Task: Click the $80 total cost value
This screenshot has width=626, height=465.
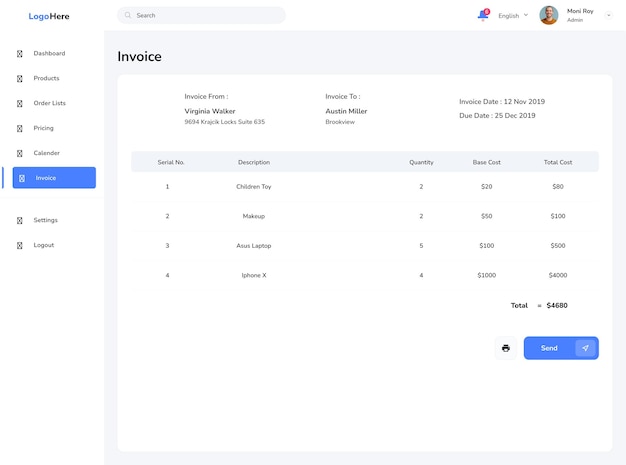Action: [558, 186]
